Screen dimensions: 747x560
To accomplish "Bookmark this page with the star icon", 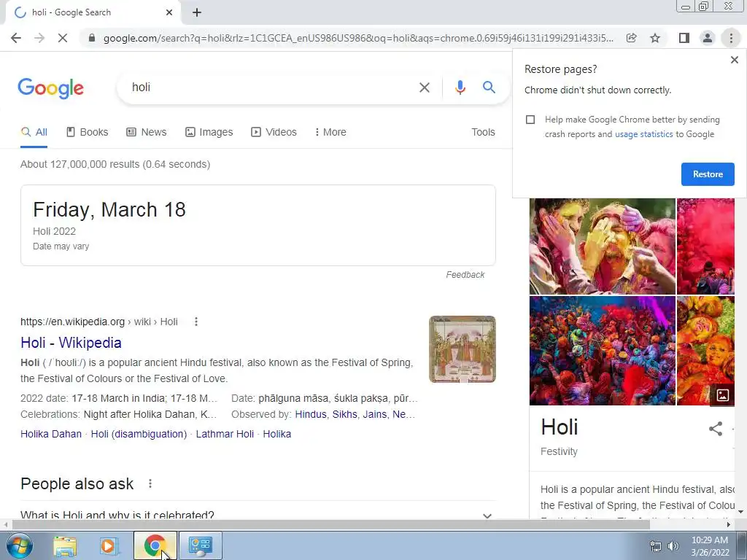I will coord(655,38).
